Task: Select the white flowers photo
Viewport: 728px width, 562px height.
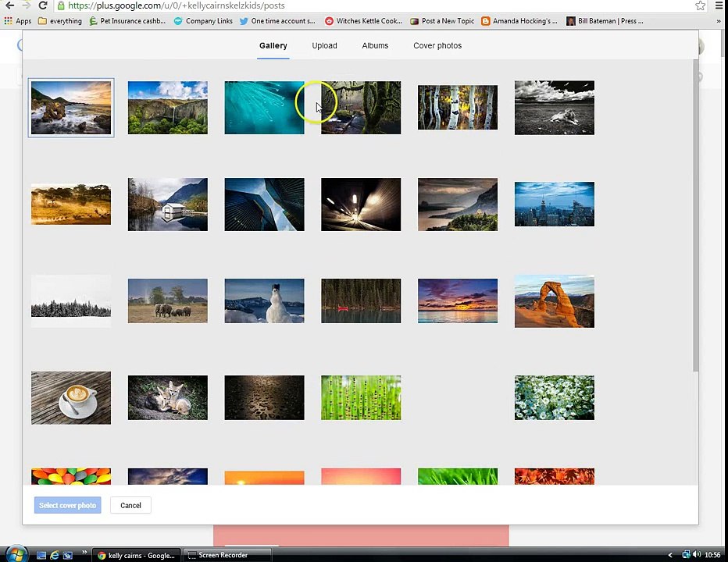Action: [x=555, y=398]
